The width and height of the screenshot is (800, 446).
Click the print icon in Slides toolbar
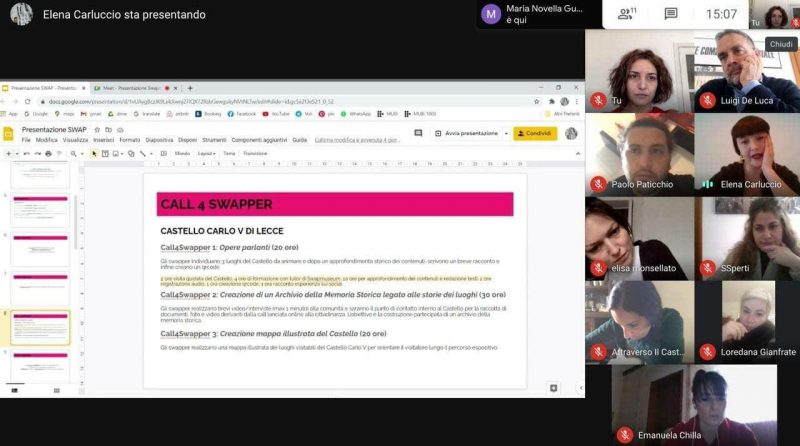(x=48, y=154)
